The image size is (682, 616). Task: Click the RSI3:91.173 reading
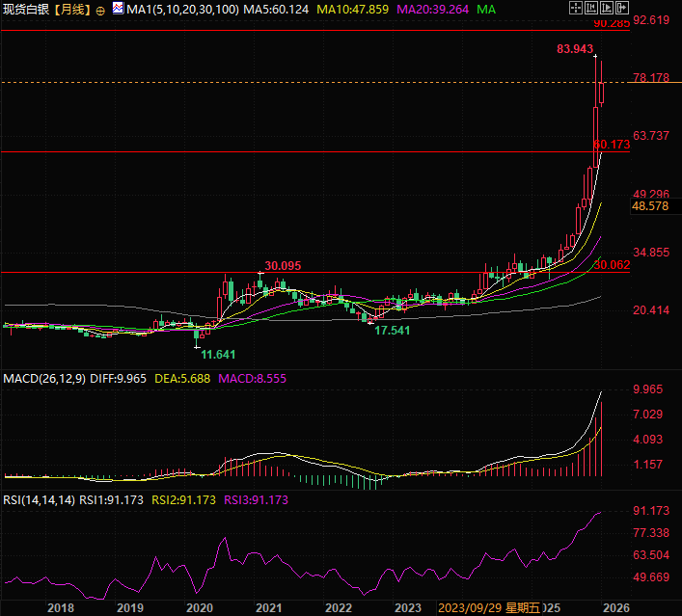tap(257, 500)
